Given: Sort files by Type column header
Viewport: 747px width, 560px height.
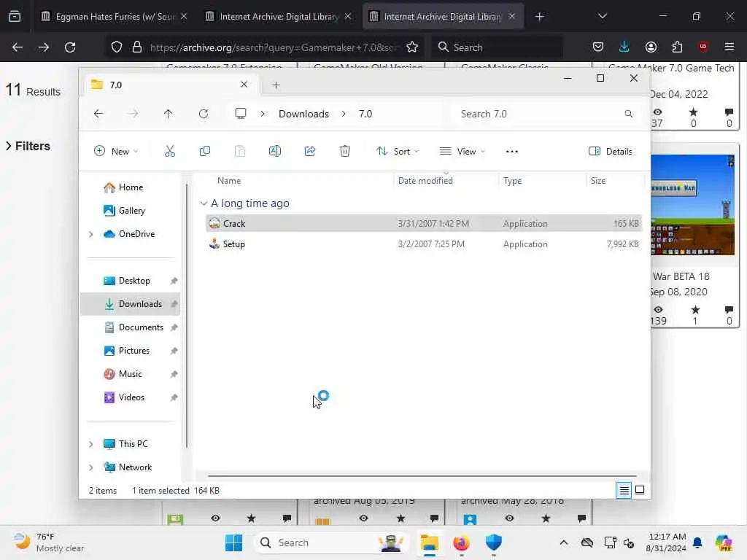Looking at the screenshot, I should (x=512, y=181).
